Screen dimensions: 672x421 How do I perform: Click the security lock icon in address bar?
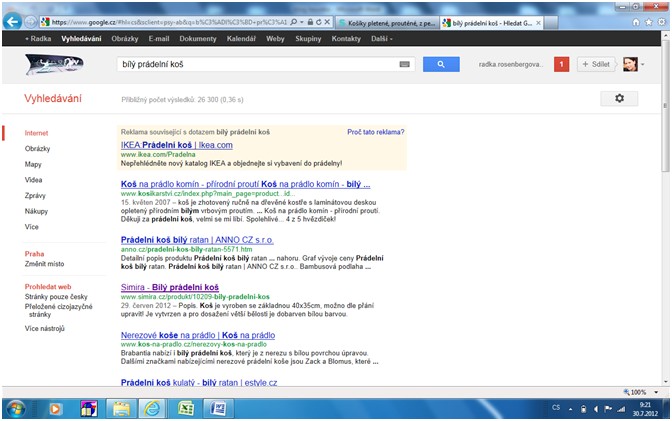[x=310, y=22]
